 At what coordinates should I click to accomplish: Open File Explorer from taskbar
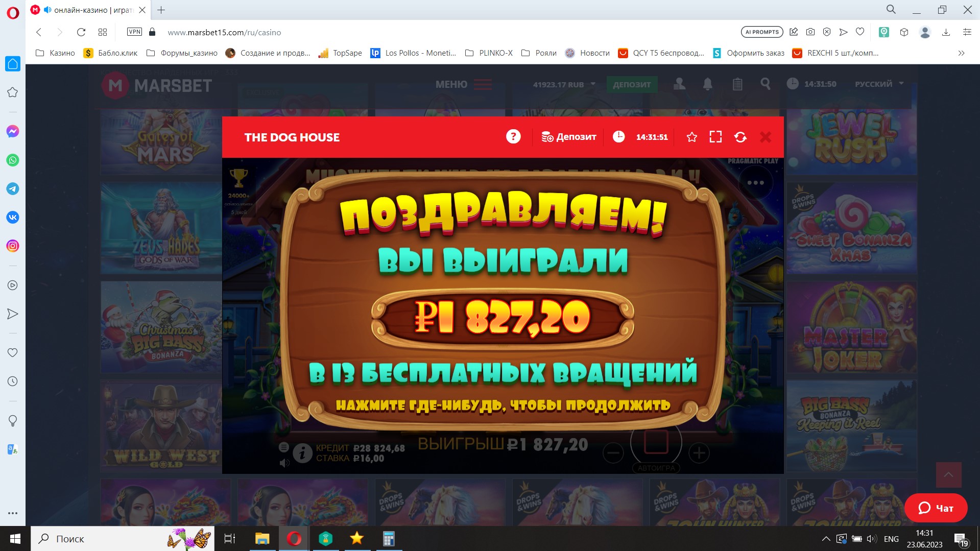point(262,539)
